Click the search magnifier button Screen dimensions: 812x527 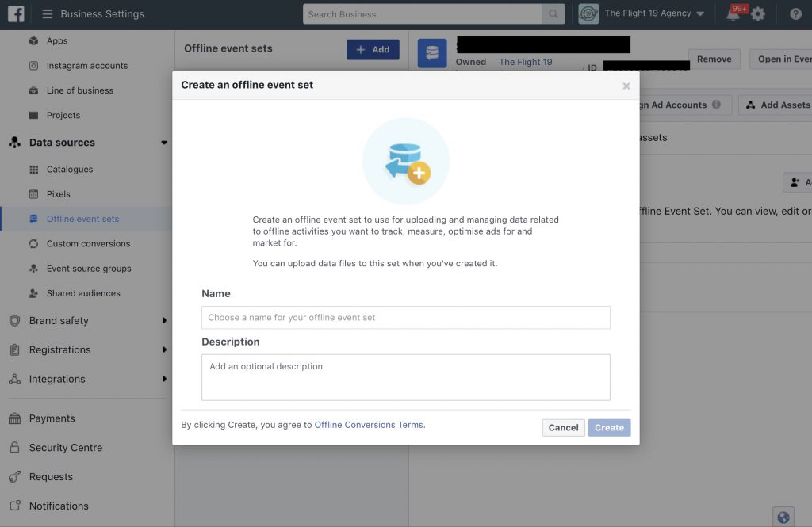[553, 14]
